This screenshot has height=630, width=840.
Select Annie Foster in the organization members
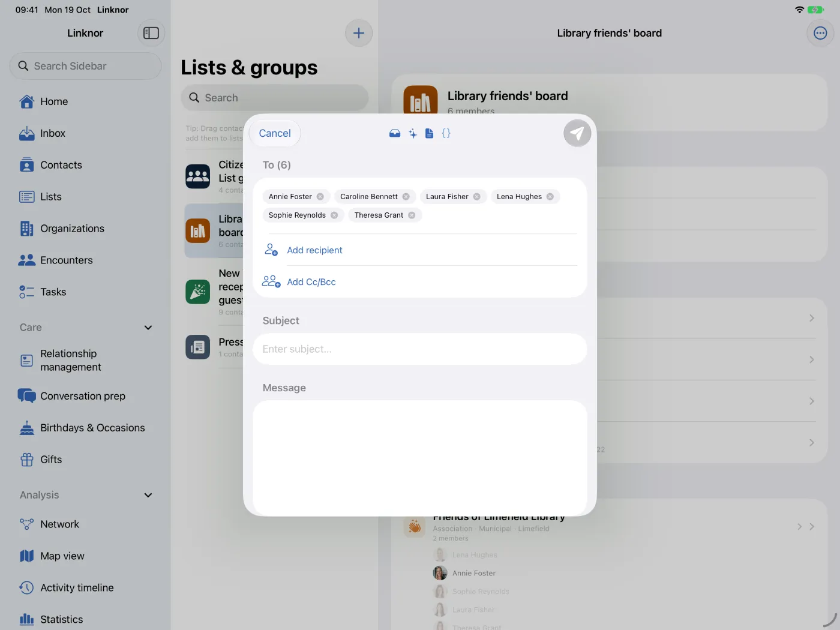[464, 573]
